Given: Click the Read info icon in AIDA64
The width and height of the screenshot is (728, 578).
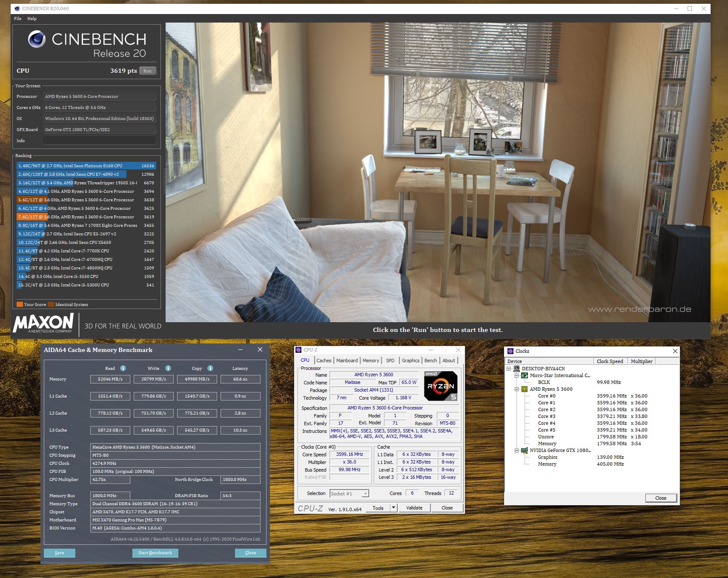Looking at the screenshot, I should (123, 368).
